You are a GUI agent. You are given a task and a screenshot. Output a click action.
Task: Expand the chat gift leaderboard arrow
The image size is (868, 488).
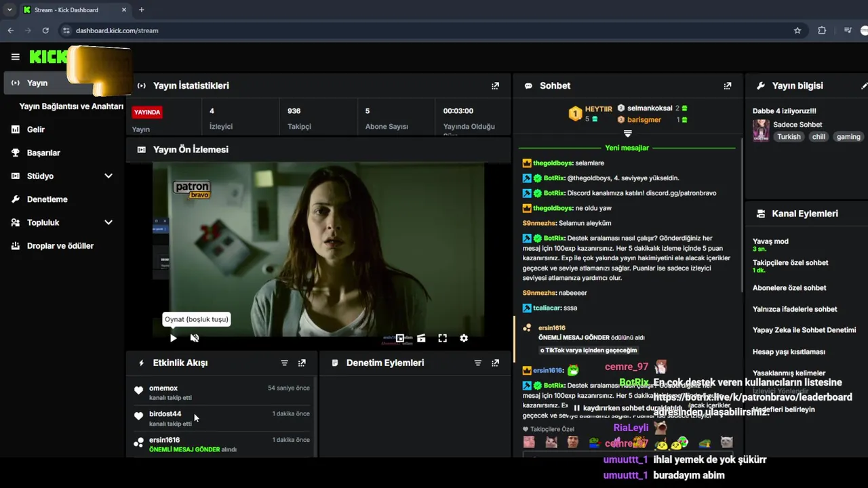click(628, 134)
